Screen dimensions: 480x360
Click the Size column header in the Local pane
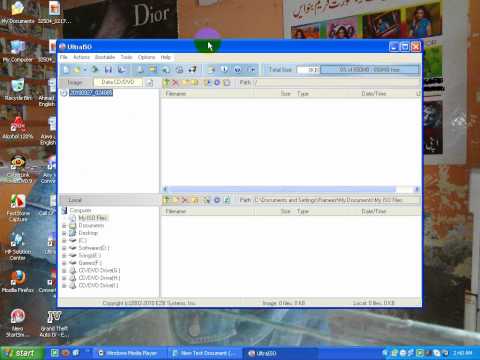click(x=273, y=211)
